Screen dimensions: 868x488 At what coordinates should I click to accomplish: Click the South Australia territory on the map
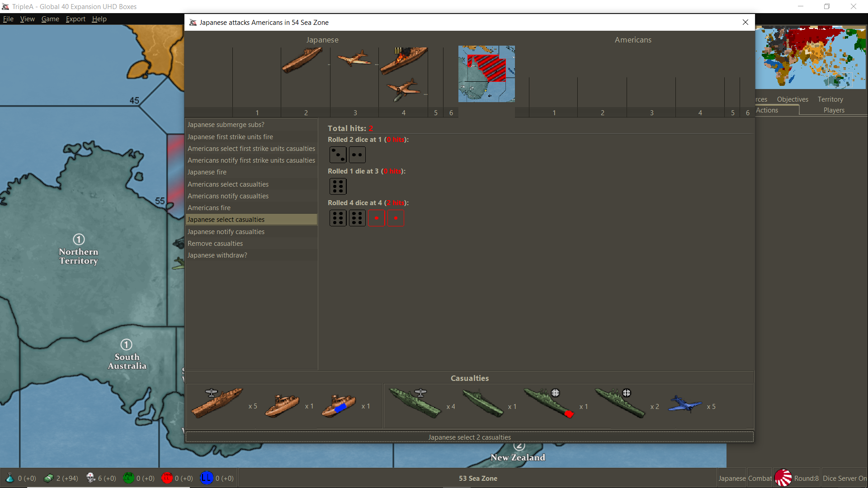127,361
